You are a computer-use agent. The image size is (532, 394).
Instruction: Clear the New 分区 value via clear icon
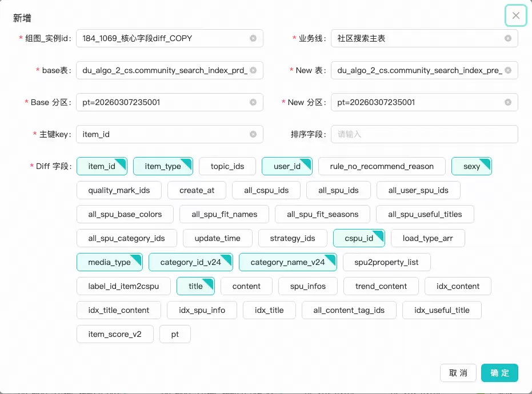tap(507, 102)
